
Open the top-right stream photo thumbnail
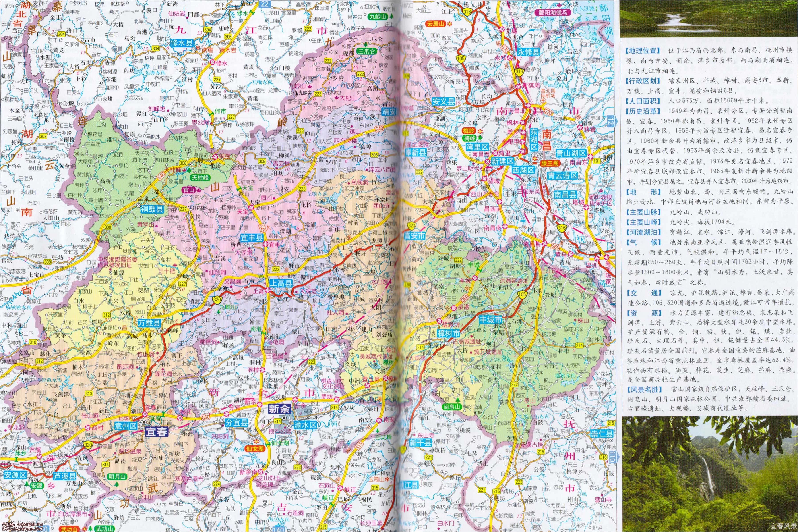[709, 18]
